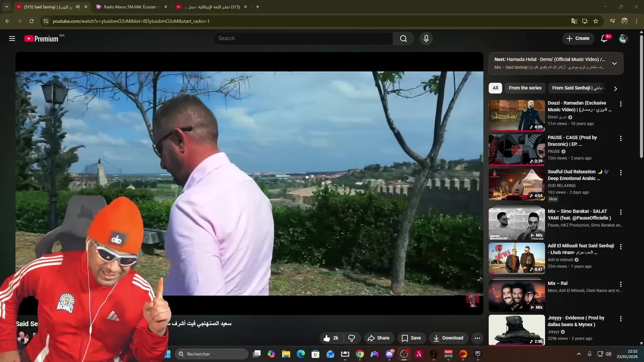Screen dimensions: 644x362
Task: Open Discord from the taskbar
Action: coord(389,354)
